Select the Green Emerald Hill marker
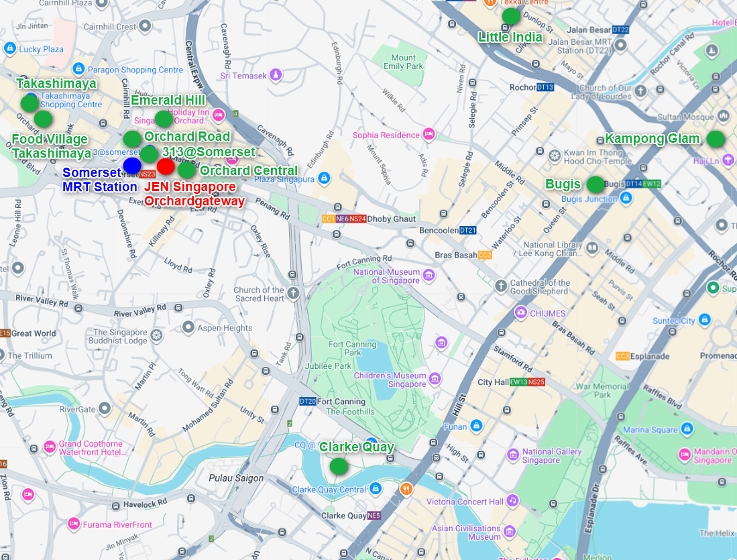This screenshot has width=737, height=560. (164, 119)
